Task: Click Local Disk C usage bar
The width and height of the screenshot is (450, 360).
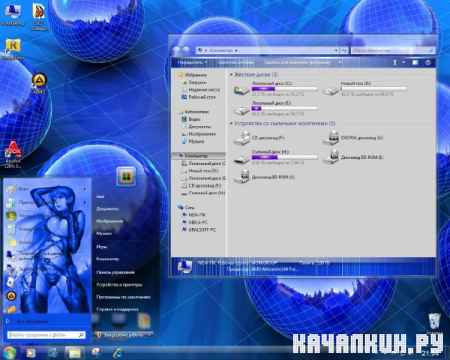Action: tap(284, 89)
